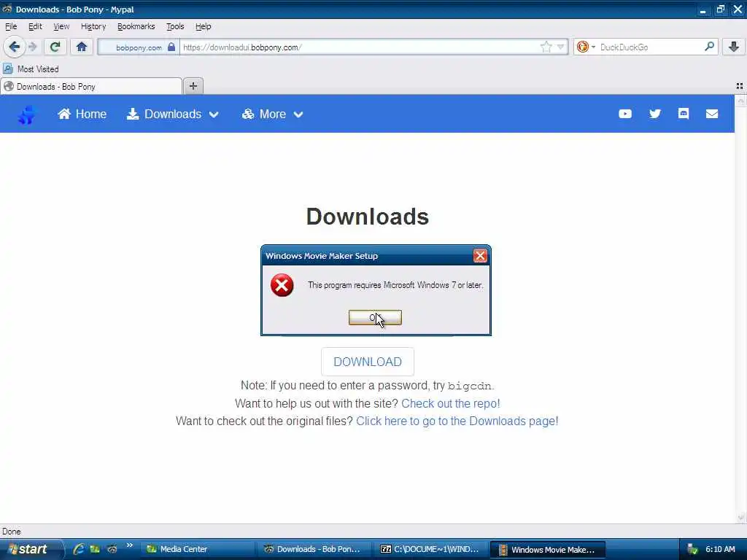The image size is (747, 560).
Task: Click the Bob Pony site logo
Action: click(x=27, y=114)
